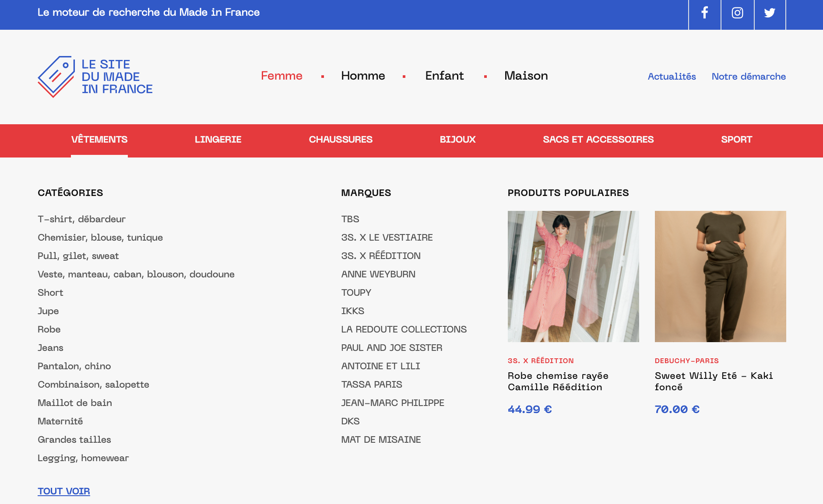The image size is (823, 504).
Task: Select the Anne Weyburn brand
Action: click(378, 274)
